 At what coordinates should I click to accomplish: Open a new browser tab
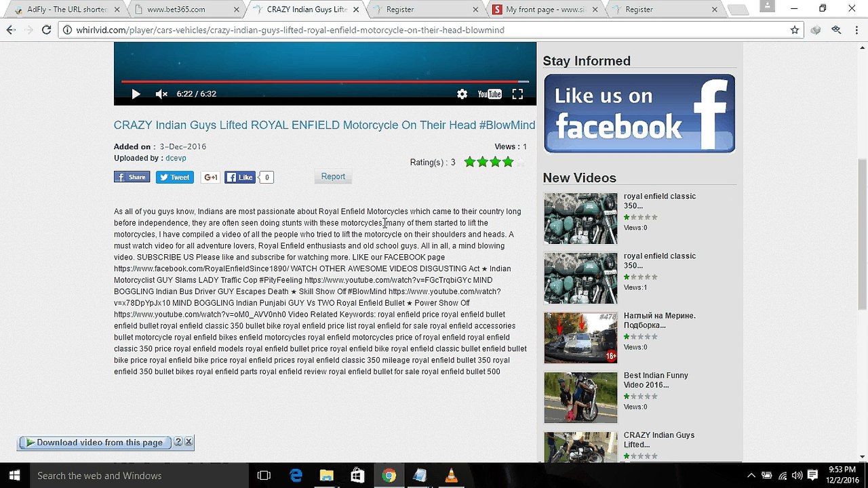coord(738,9)
